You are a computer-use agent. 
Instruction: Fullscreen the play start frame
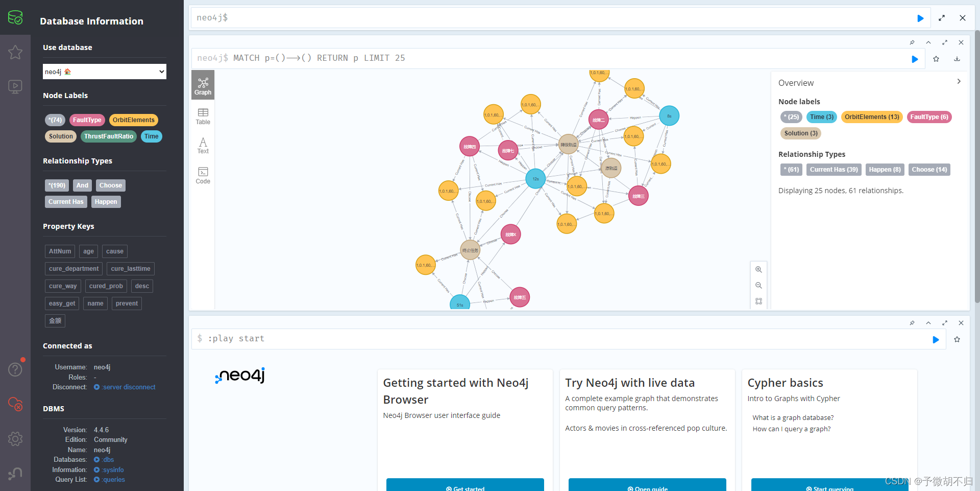(x=945, y=323)
